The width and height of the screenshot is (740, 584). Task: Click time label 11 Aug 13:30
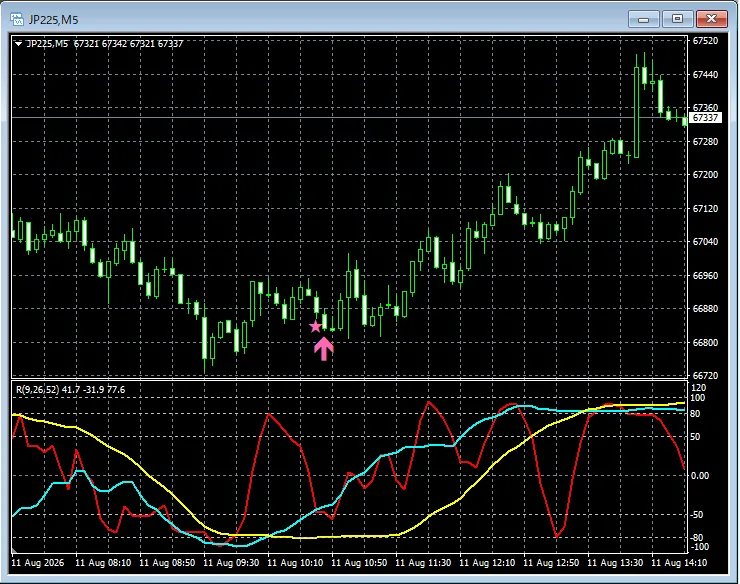click(615, 563)
